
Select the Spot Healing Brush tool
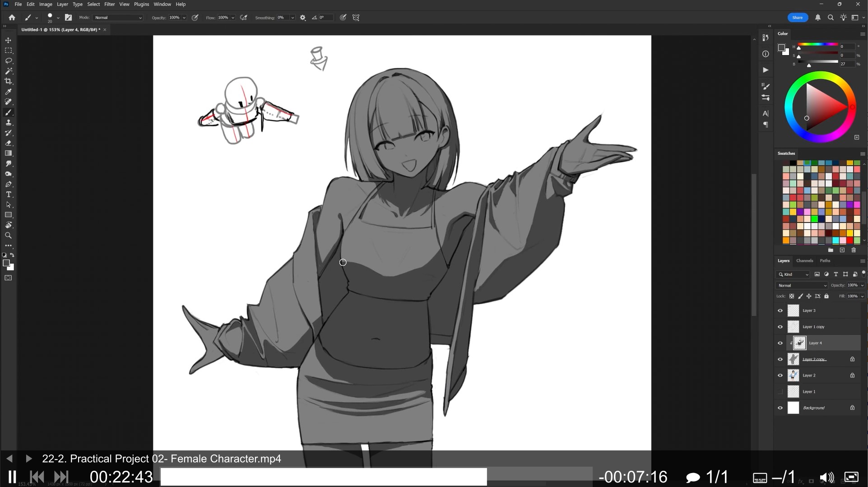pos(8,102)
